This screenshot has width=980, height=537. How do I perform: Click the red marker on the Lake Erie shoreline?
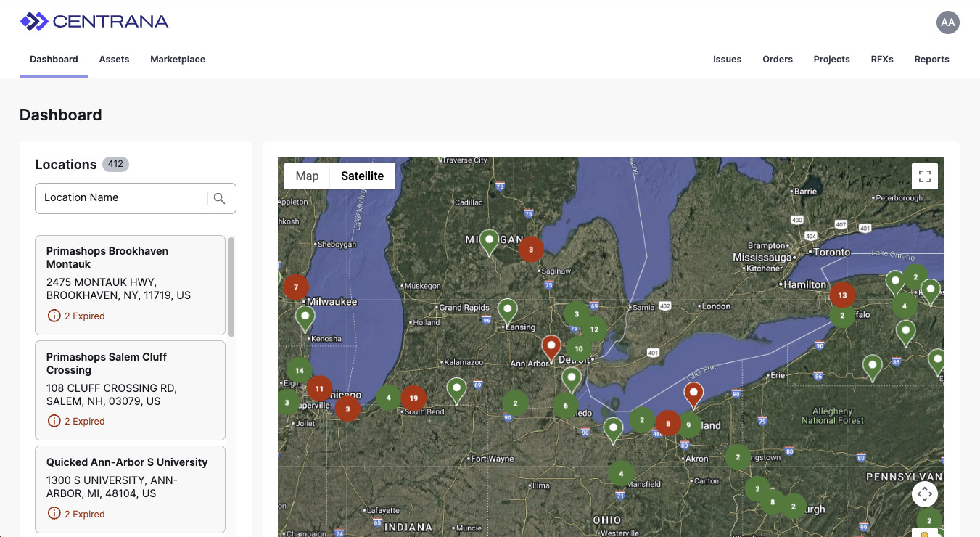(x=693, y=393)
